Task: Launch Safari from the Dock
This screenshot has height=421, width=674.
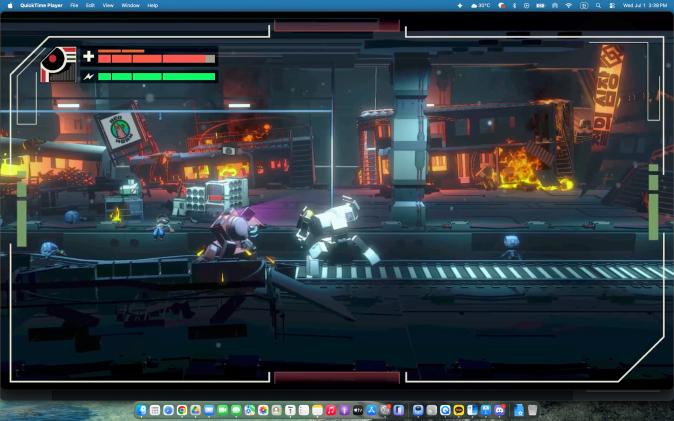Action: (x=168, y=410)
